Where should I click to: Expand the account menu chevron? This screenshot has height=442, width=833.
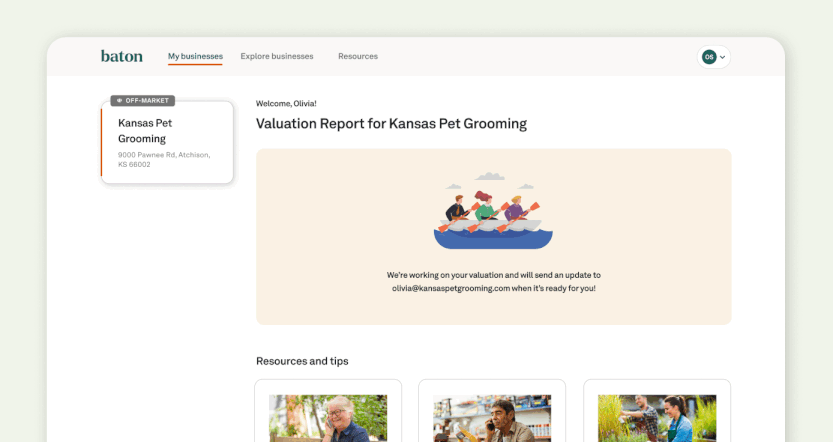pyautogui.click(x=722, y=57)
